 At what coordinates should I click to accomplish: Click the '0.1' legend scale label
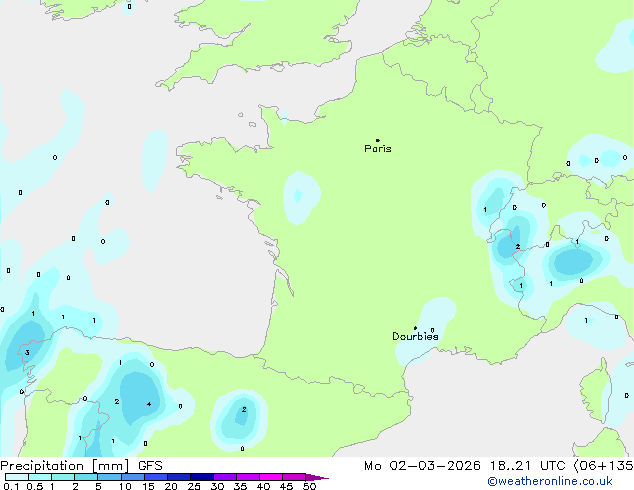pyautogui.click(x=11, y=486)
